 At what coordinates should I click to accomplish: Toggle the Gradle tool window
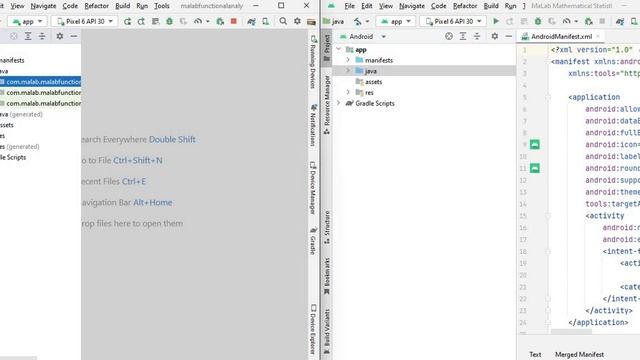[313, 241]
